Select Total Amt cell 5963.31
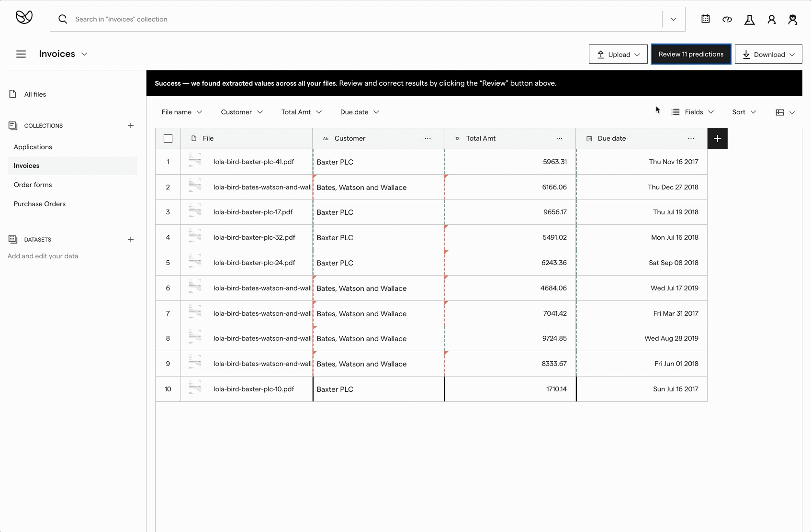Viewport: 811px width, 532px height. point(510,162)
